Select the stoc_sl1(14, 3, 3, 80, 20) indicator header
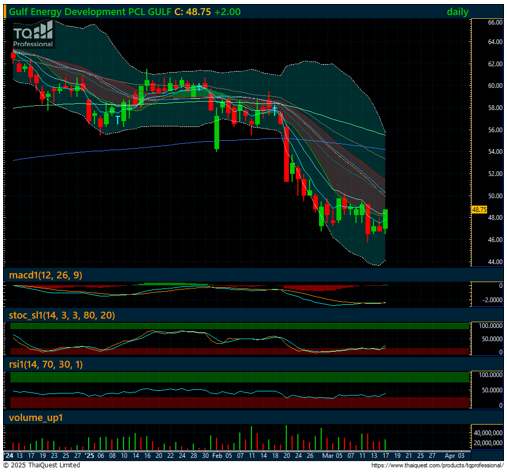The width and height of the screenshot is (507, 472). point(62,315)
